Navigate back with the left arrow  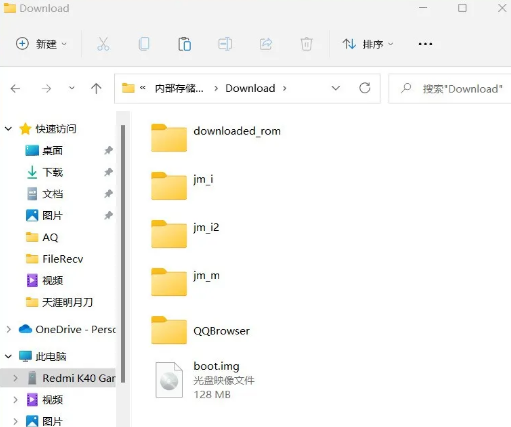tap(15, 88)
